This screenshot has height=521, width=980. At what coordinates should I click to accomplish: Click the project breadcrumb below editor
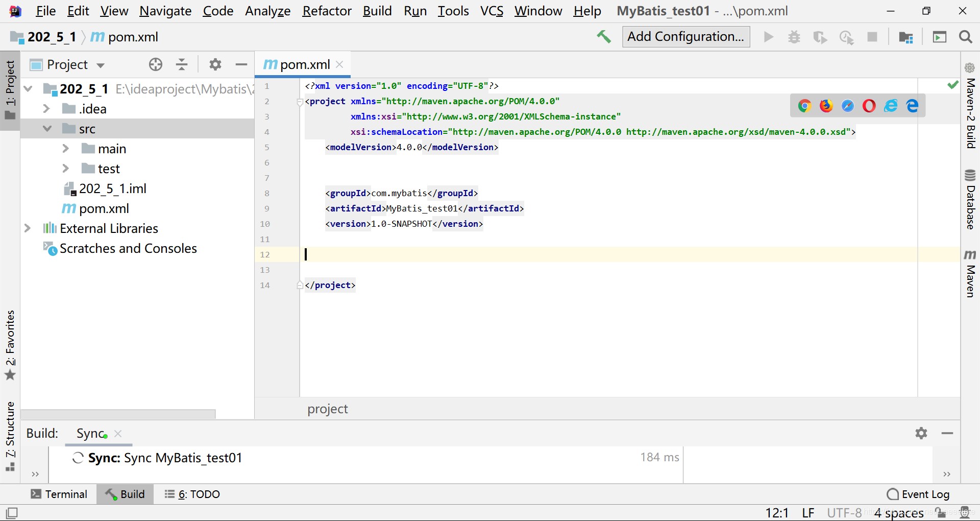tap(327, 409)
